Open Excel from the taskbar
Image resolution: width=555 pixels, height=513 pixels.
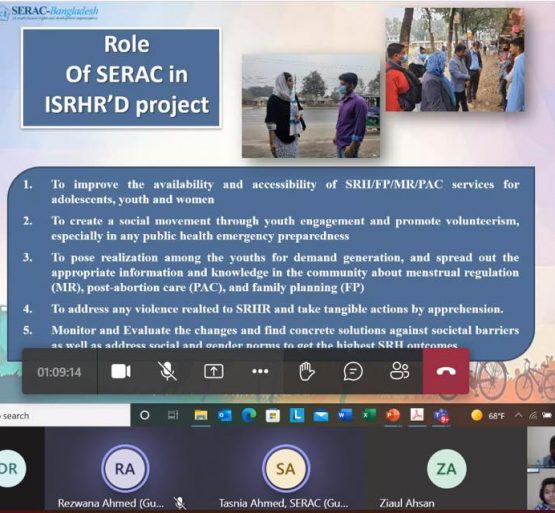point(368,415)
